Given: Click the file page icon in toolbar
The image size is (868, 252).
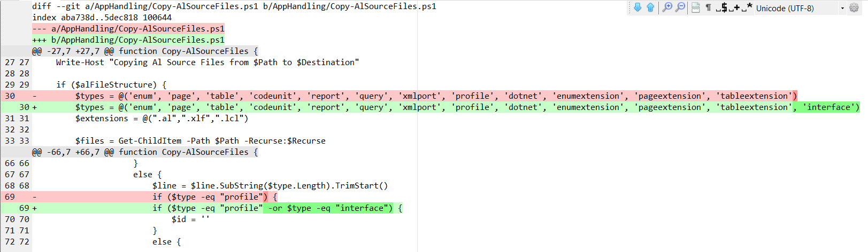Looking at the screenshot, I should tap(695, 7).
